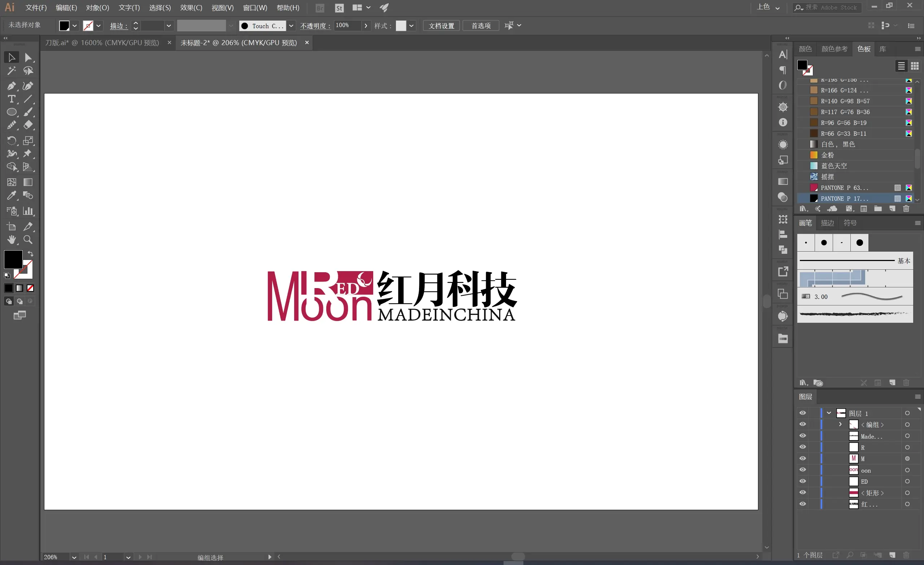The image size is (924, 565).
Task: Switch to the 刀版.ai document tab
Action: click(x=102, y=43)
